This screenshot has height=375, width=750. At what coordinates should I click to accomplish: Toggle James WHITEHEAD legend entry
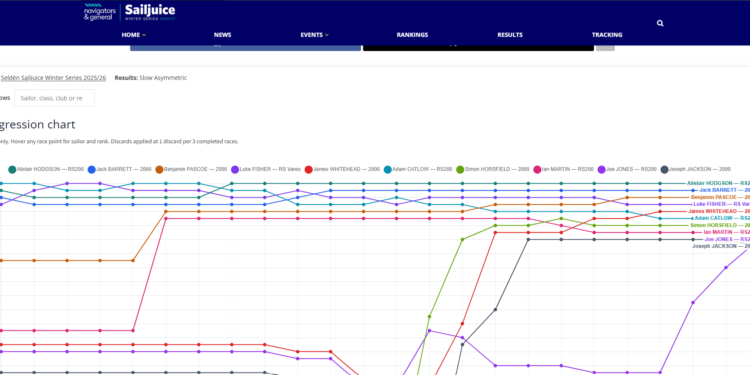[x=342, y=169]
